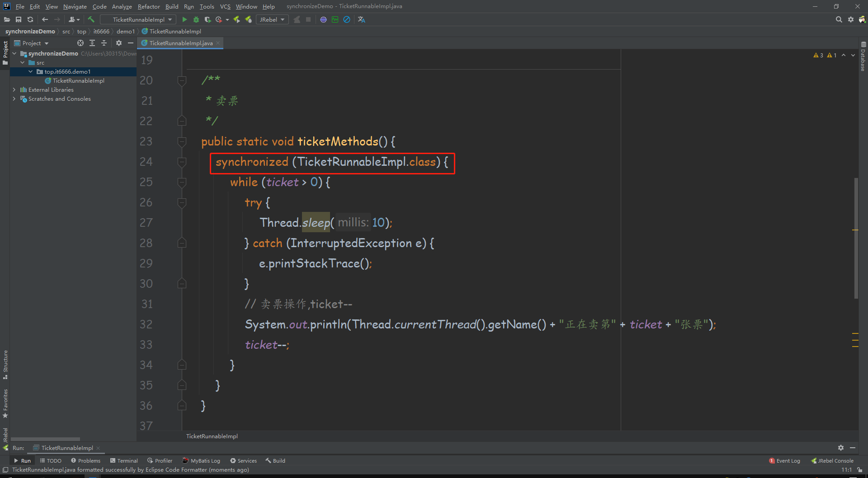Open IDE settings gear at top right

tap(851, 19)
